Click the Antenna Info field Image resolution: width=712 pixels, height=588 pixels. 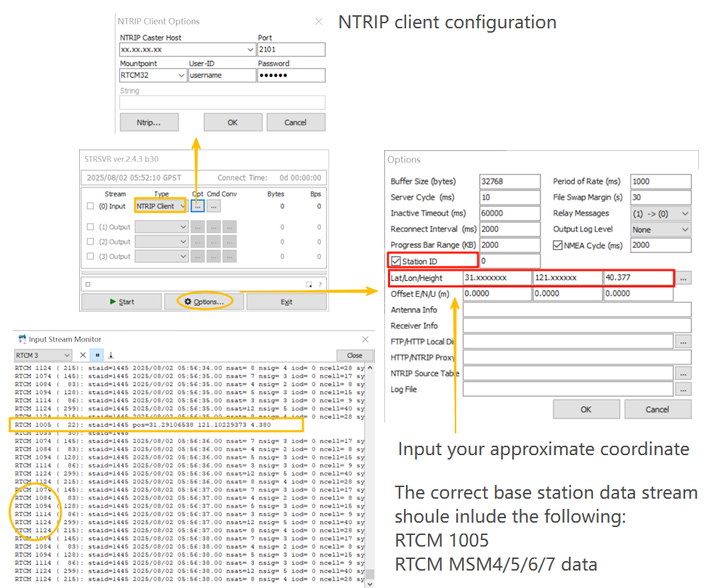coord(577,310)
